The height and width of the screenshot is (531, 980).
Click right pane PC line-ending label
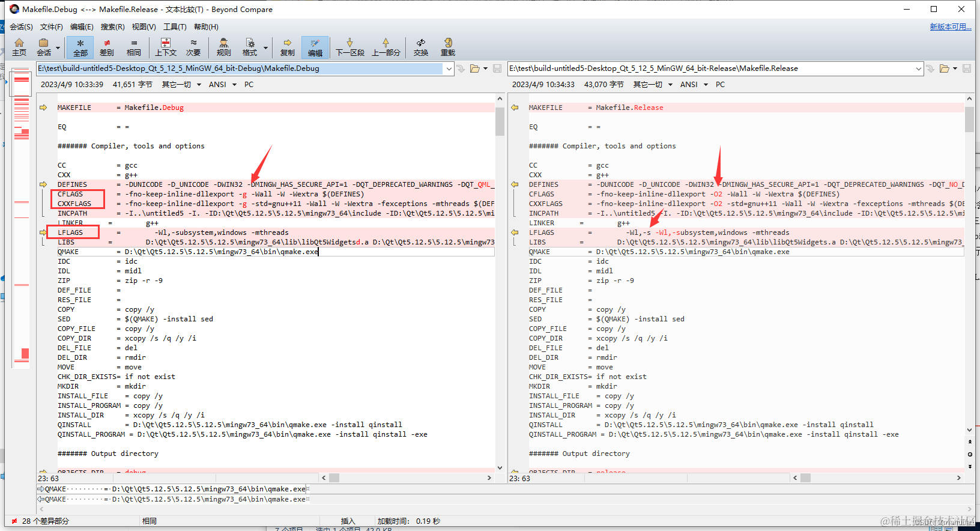coord(720,85)
